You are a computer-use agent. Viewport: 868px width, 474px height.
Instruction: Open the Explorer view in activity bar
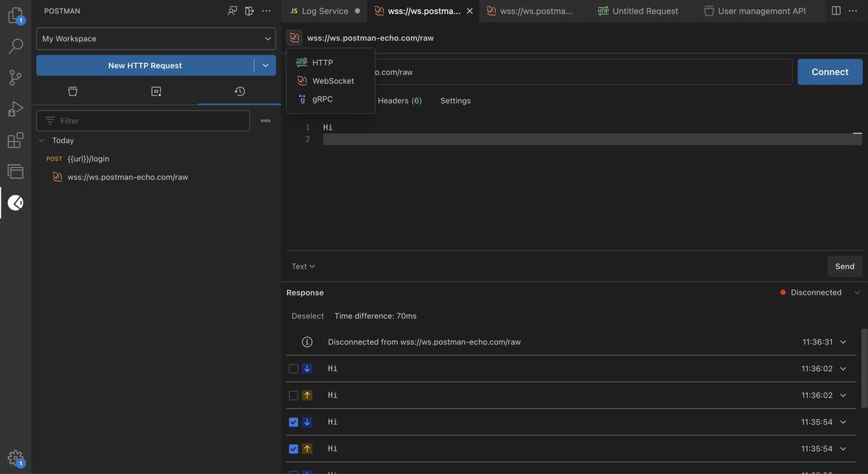(x=15, y=15)
